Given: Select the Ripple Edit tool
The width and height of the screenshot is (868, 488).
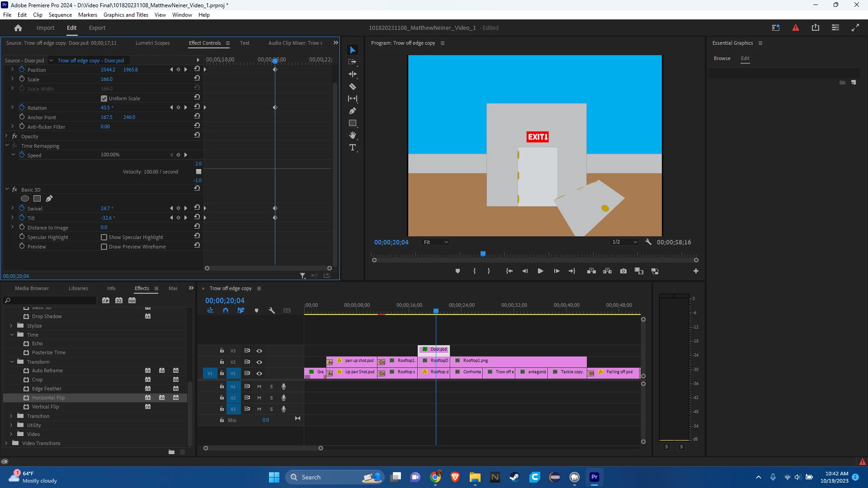Looking at the screenshot, I should click(x=353, y=74).
